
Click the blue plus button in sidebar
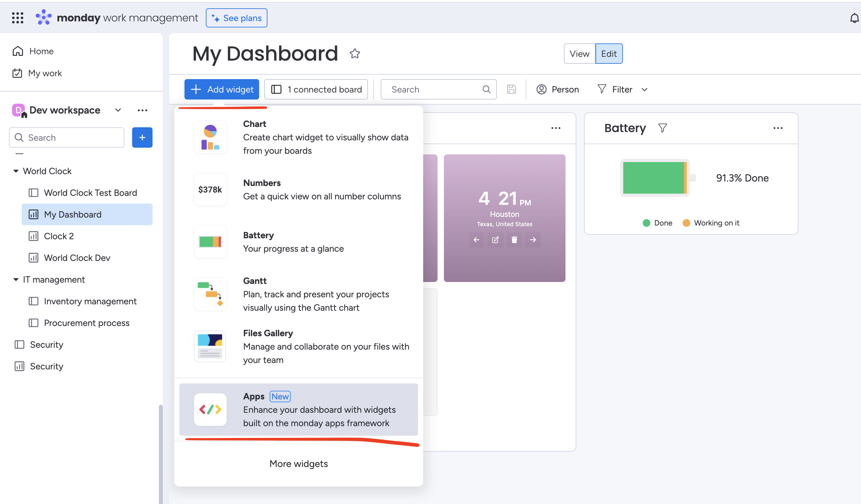tap(142, 137)
